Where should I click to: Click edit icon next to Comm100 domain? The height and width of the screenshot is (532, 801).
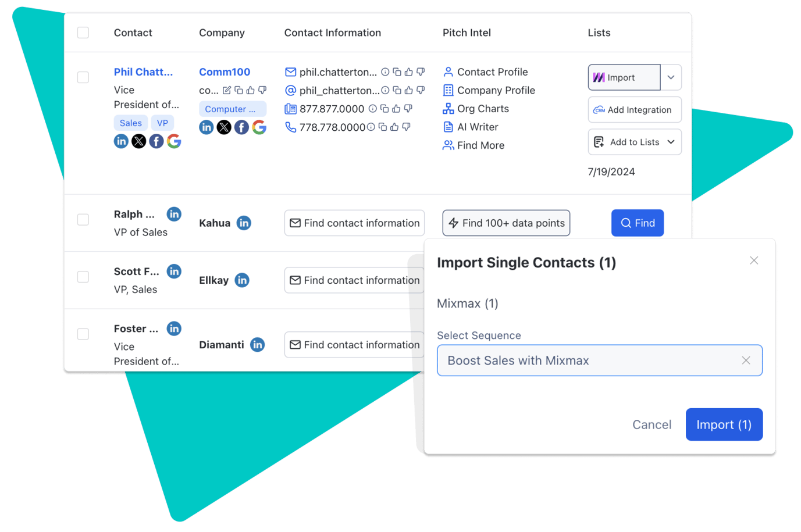[227, 90]
